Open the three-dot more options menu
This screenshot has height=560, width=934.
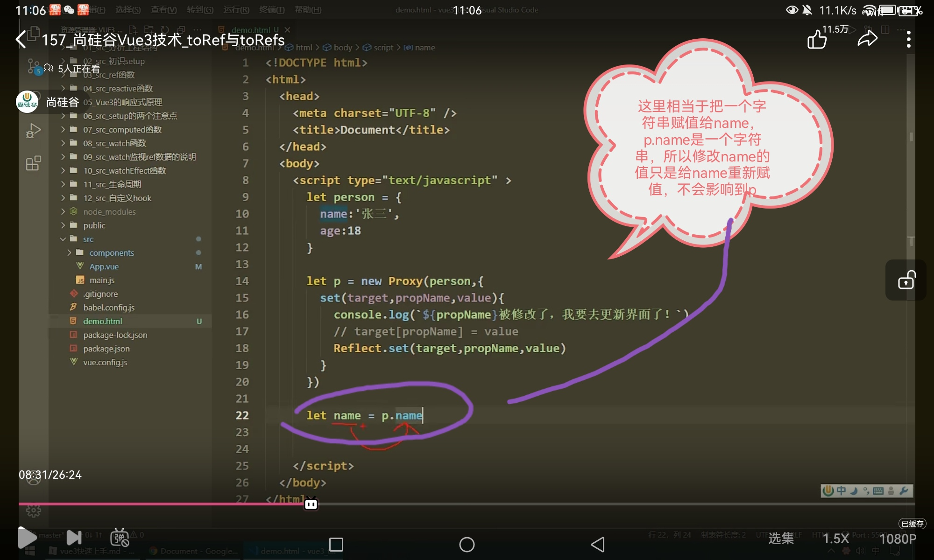click(x=908, y=39)
